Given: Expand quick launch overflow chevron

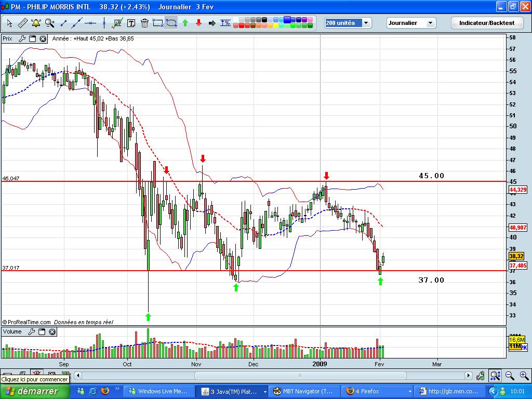Looking at the screenshot, I should click(x=117, y=389).
